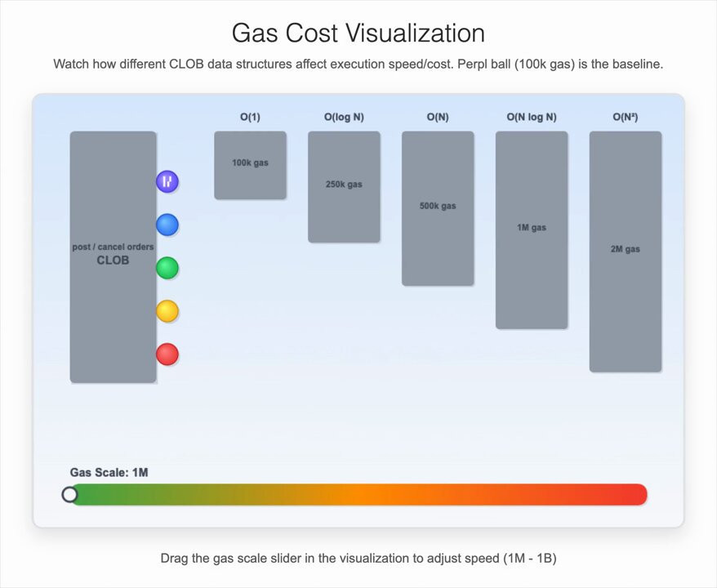Click the yellow ball
The width and height of the screenshot is (717, 588).
[167, 311]
